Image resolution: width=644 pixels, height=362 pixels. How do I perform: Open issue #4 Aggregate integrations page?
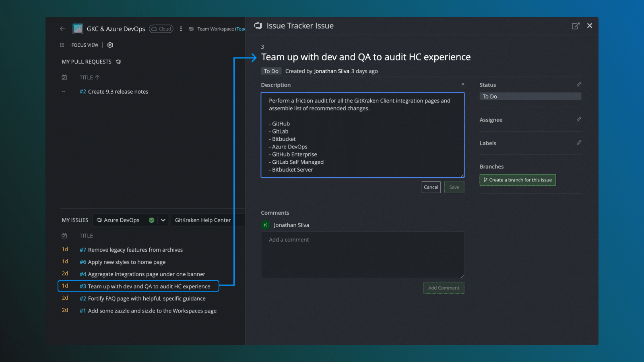[142, 274]
